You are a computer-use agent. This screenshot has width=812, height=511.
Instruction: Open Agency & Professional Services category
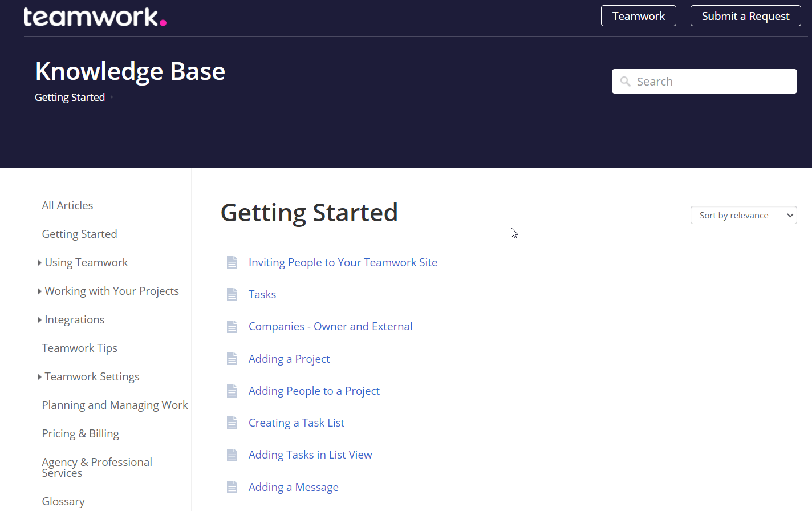(x=97, y=468)
